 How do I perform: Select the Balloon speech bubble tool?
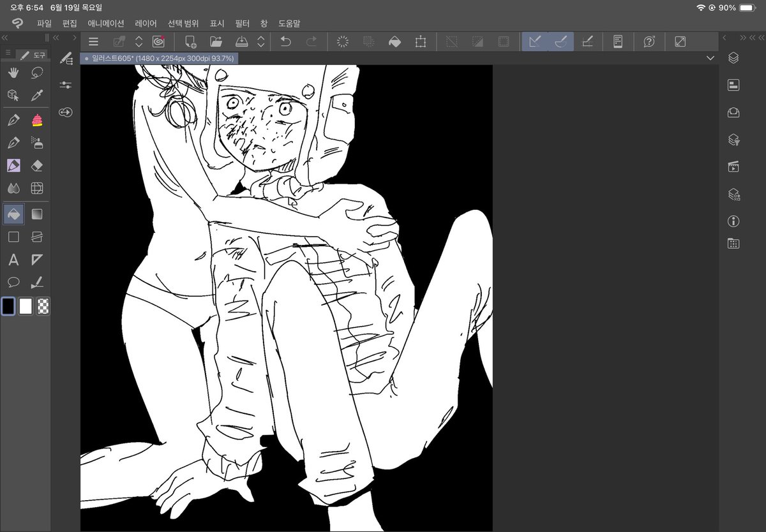pyautogui.click(x=13, y=282)
